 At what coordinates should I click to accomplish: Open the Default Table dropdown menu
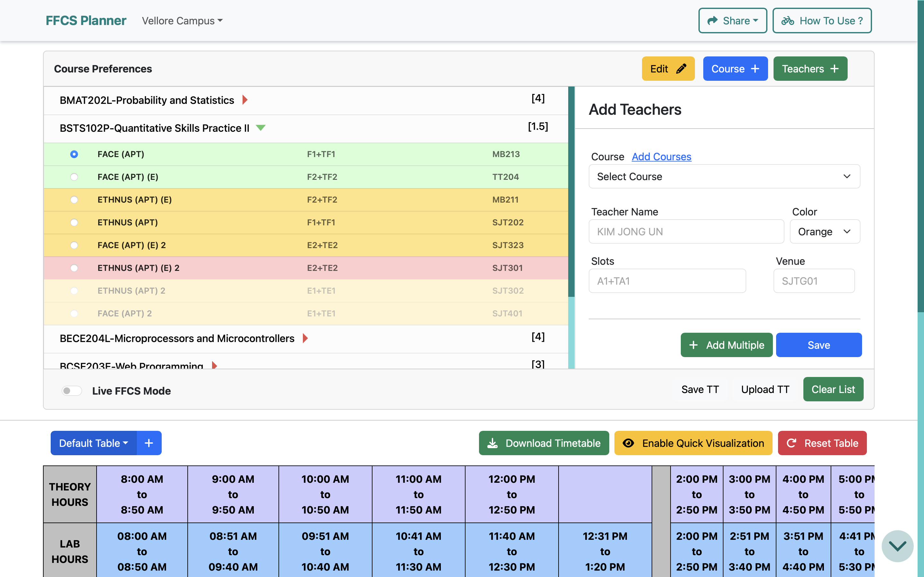(x=94, y=443)
